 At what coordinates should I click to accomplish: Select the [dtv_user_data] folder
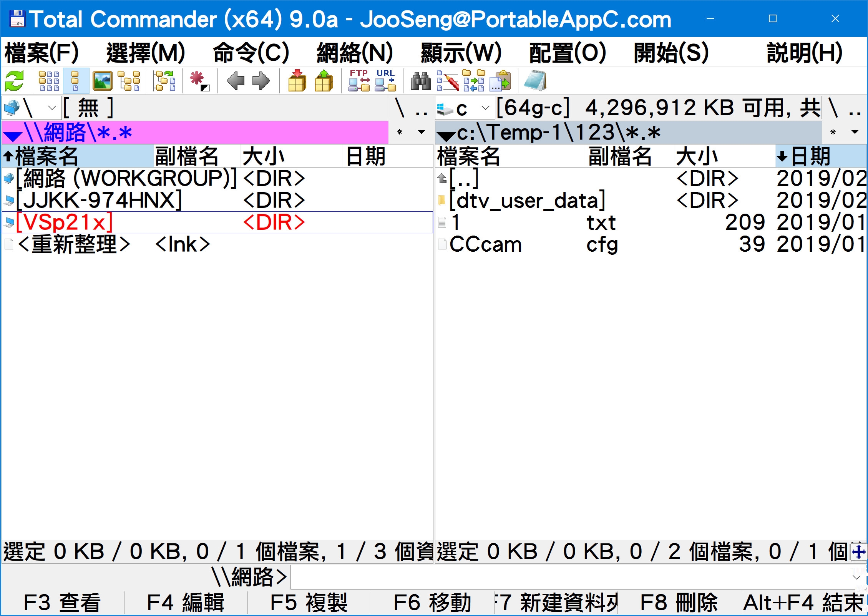click(651, 200)
